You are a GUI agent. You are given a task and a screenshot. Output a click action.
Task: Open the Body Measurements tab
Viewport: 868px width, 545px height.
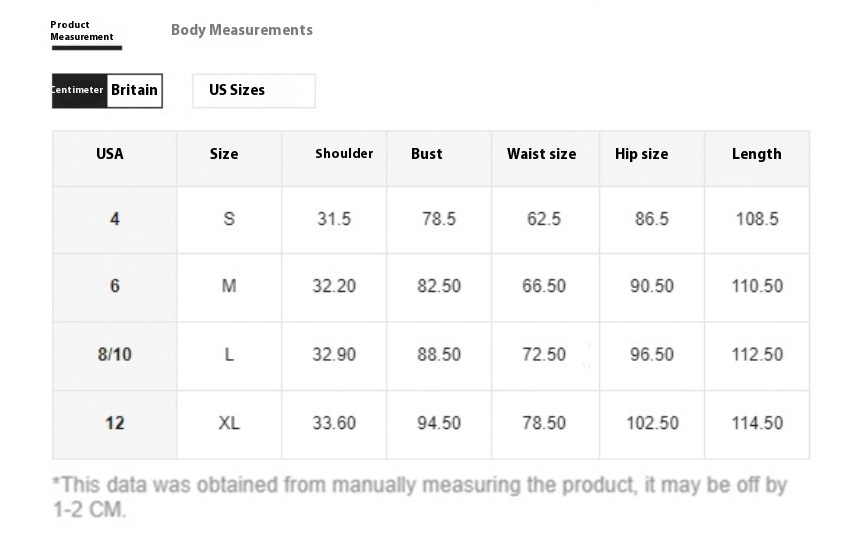241,30
